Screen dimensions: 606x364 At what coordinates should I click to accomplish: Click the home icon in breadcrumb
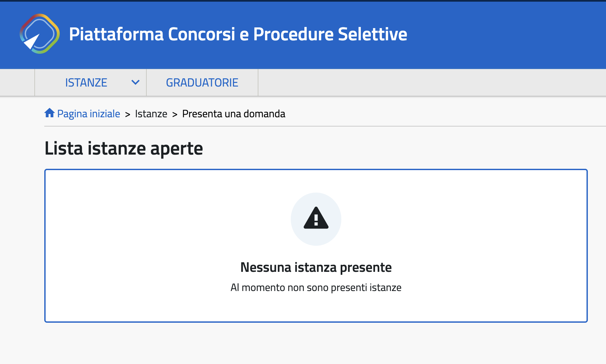(x=50, y=113)
